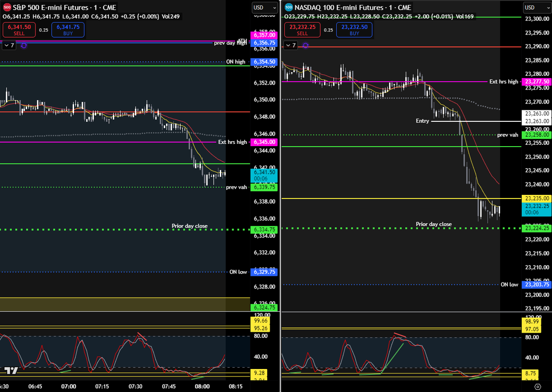Click the cyan 6,341.50 current price label
This screenshot has height=392, width=552.
(264, 175)
